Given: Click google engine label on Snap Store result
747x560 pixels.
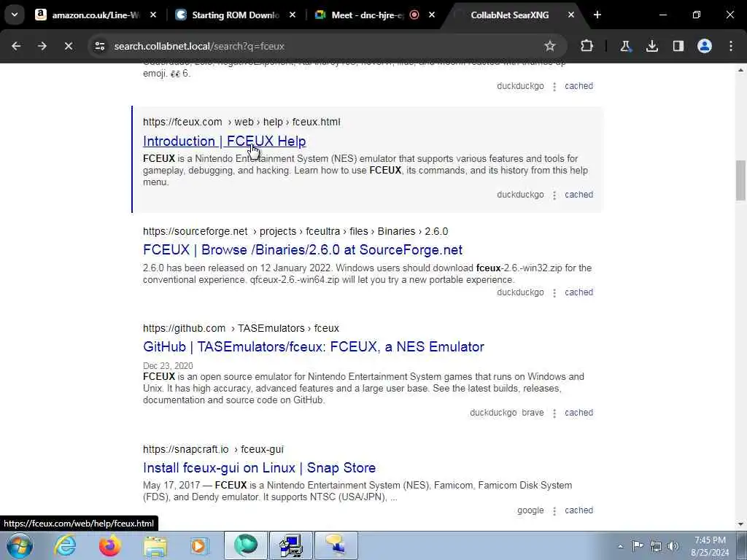Looking at the screenshot, I should pyautogui.click(x=530, y=510).
